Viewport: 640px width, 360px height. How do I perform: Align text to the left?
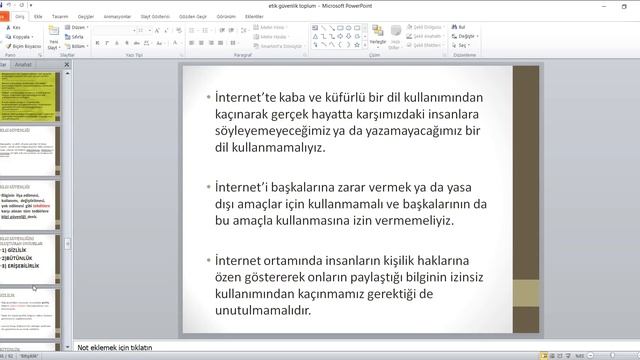pos(191,43)
